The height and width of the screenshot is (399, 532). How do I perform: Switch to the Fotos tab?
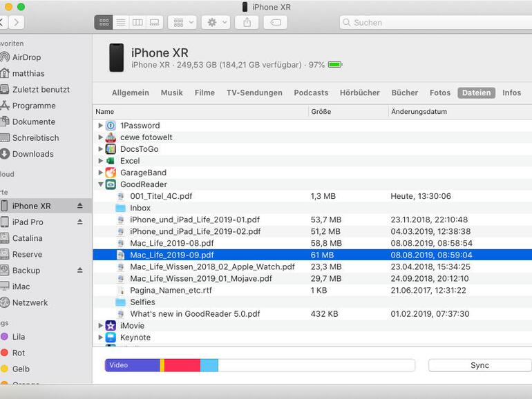(x=440, y=93)
